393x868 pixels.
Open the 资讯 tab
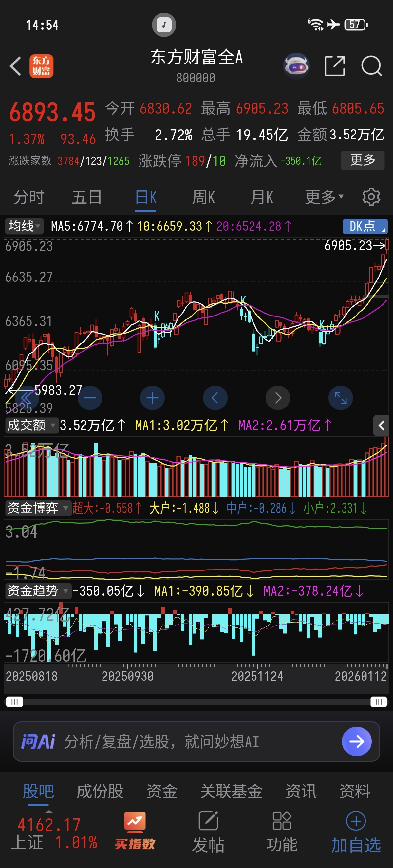pos(301,791)
